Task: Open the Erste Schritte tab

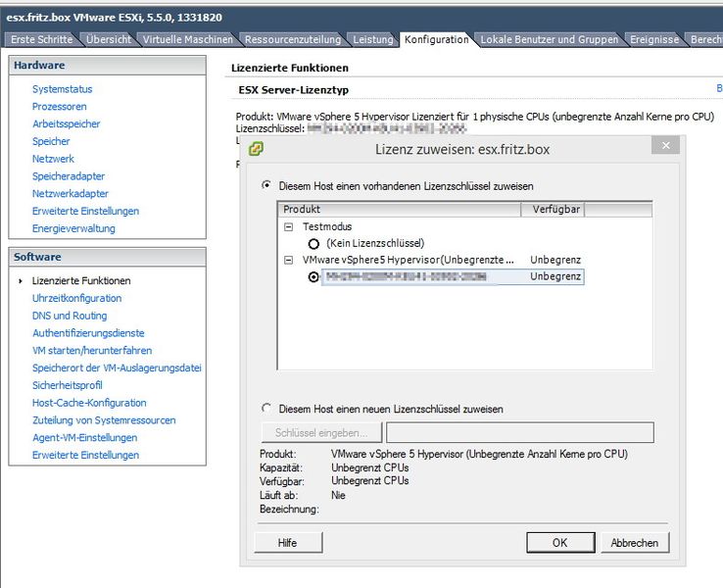Action: coord(41,39)
